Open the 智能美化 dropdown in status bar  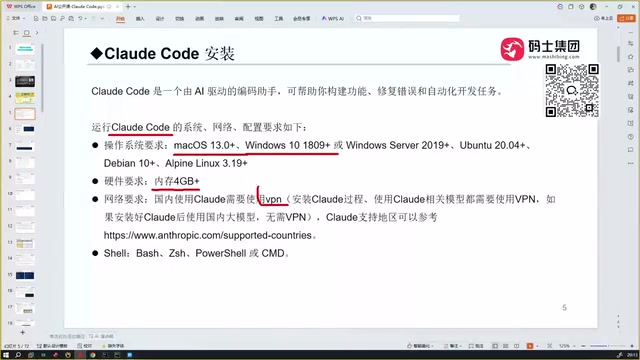(x=420, y=346)
